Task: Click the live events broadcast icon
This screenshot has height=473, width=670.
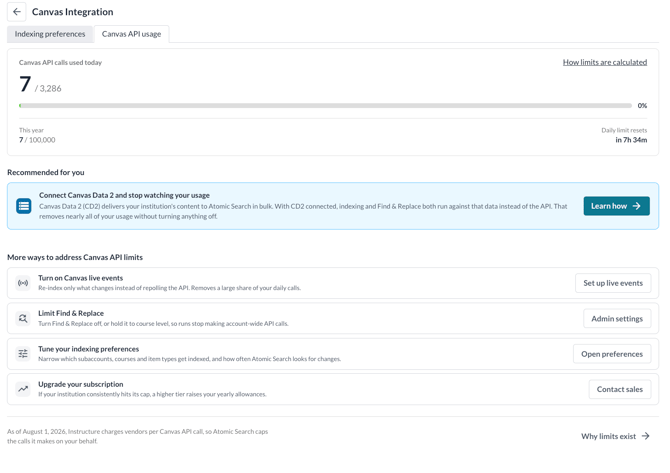Action: (x=23, y=283)
